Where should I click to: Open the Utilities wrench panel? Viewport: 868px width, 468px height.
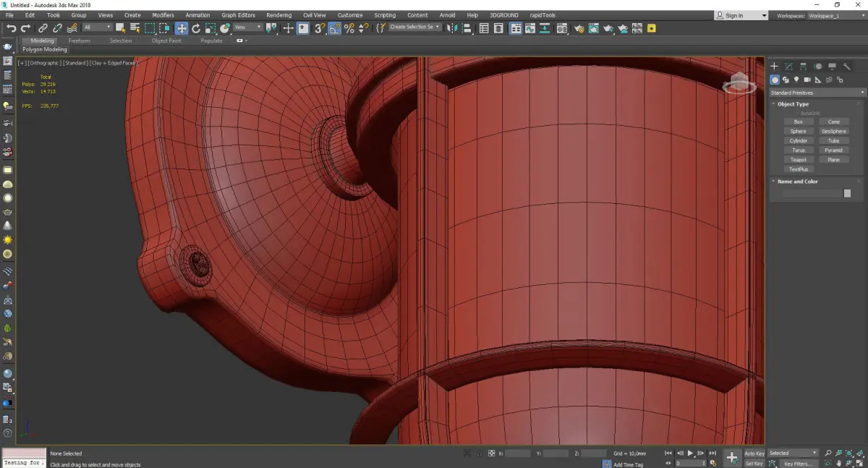(x=846, y=67)
